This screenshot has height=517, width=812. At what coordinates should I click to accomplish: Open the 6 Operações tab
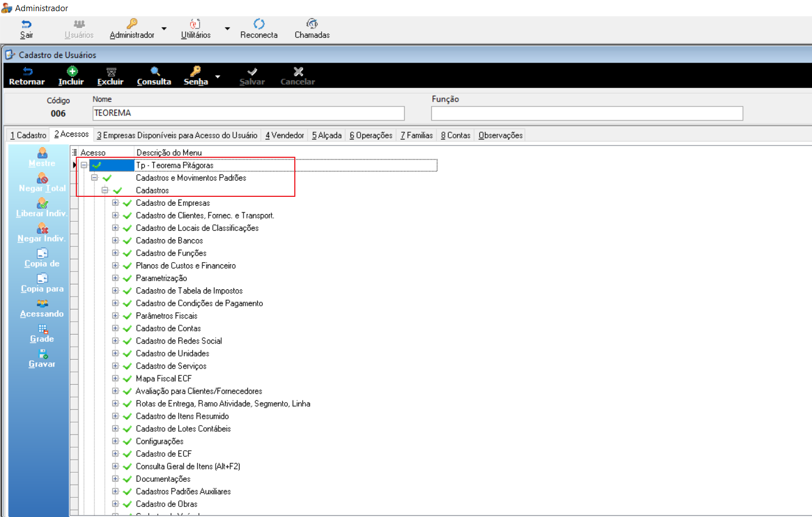click(371, 136)
